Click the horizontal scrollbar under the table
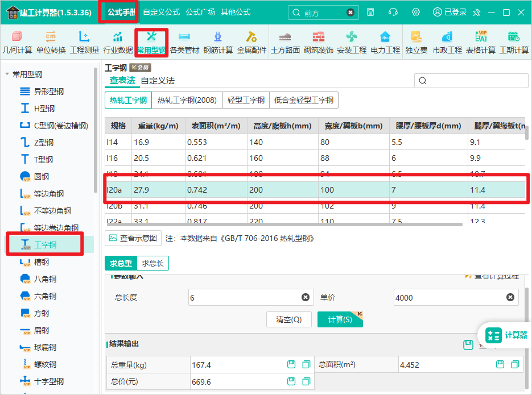Image resolution: width=532 pixels, height=395 pixels. pyautogui.click(x=284, y=224)
